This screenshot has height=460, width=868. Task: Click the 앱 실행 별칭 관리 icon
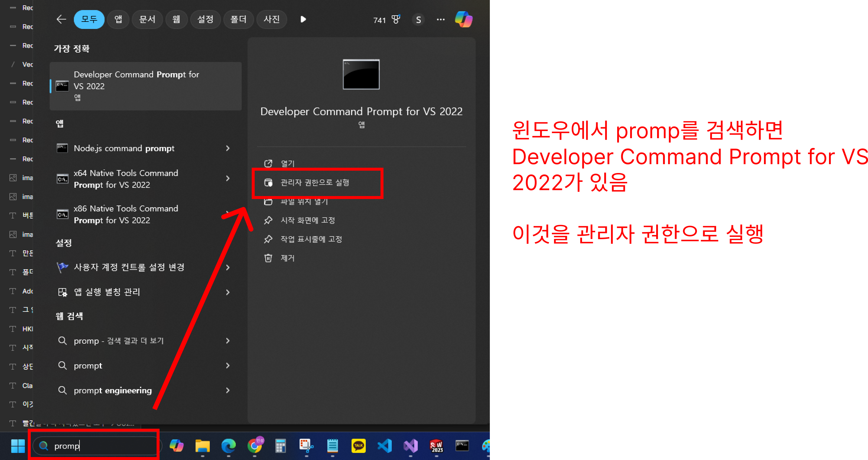(62, 292)
